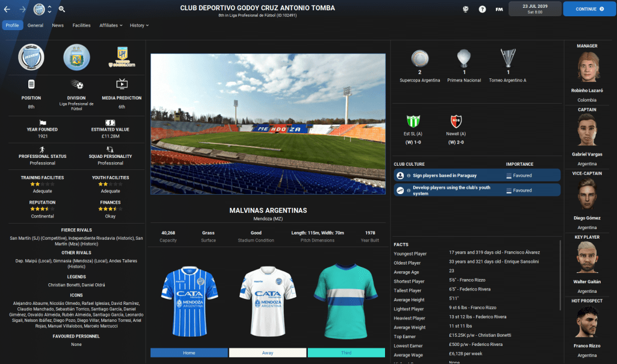Click info icon beside Paraguay signing culture
Image resolution: width=617 pixels, height=364 pixels.
click(x=409, y=175)
